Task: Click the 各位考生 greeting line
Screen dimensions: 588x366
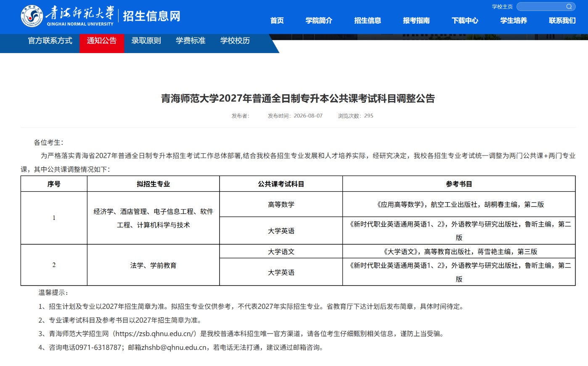Action: pyautogui.click(x=48, y=142)
